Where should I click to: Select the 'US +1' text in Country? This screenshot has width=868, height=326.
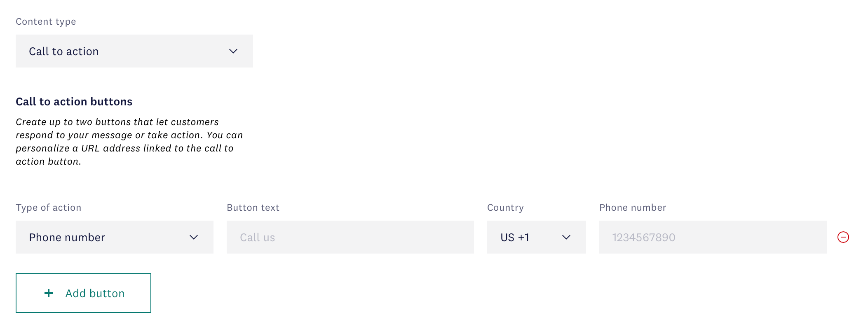515,238
